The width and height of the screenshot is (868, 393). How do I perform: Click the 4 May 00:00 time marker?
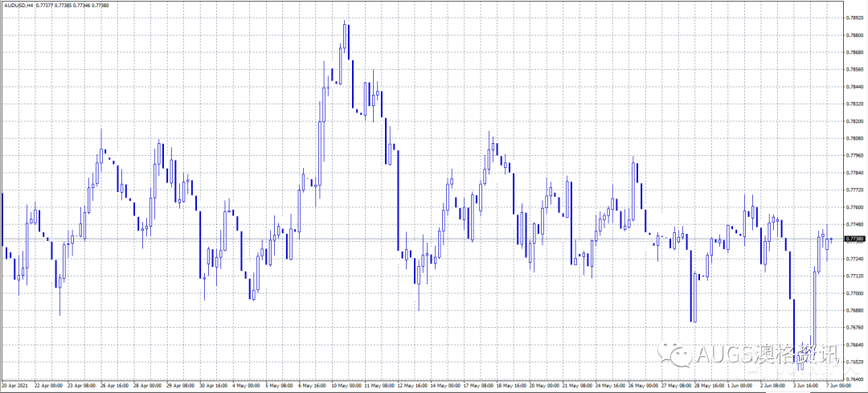coord(245,387)
